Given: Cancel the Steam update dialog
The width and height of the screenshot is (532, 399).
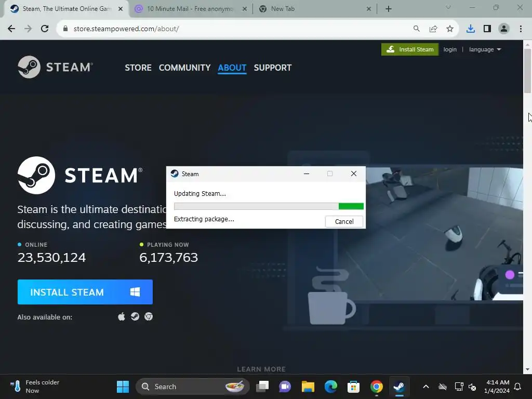Looking at the screenshot, I should click(x=344, y=221).
